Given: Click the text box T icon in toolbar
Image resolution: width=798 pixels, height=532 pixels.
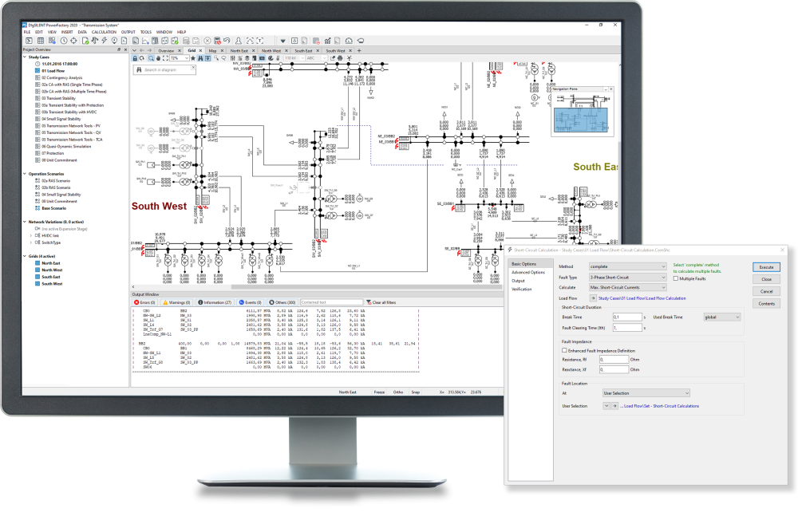Looking at the screenshot, I should [x=260, y=41].
